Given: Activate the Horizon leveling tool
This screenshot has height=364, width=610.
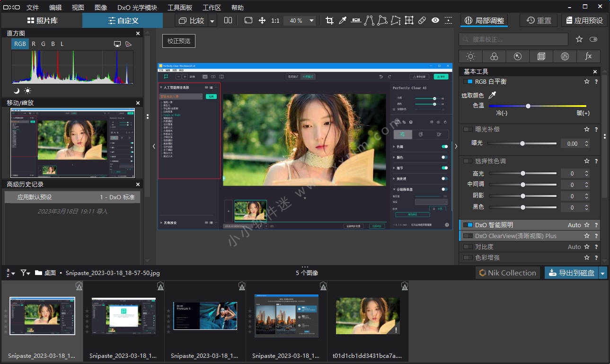Looking at the screenshot, I should tap(356, 20).
